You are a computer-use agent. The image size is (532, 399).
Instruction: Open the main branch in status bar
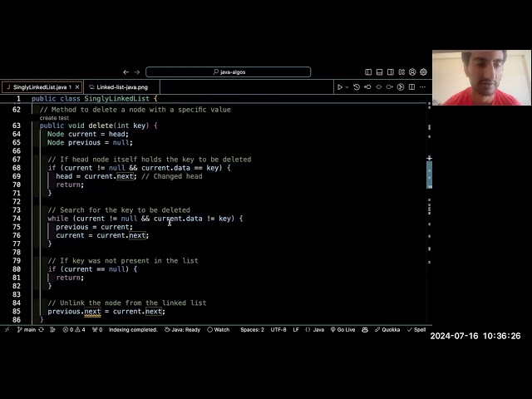pyautogui.click(x=27, y=329)
